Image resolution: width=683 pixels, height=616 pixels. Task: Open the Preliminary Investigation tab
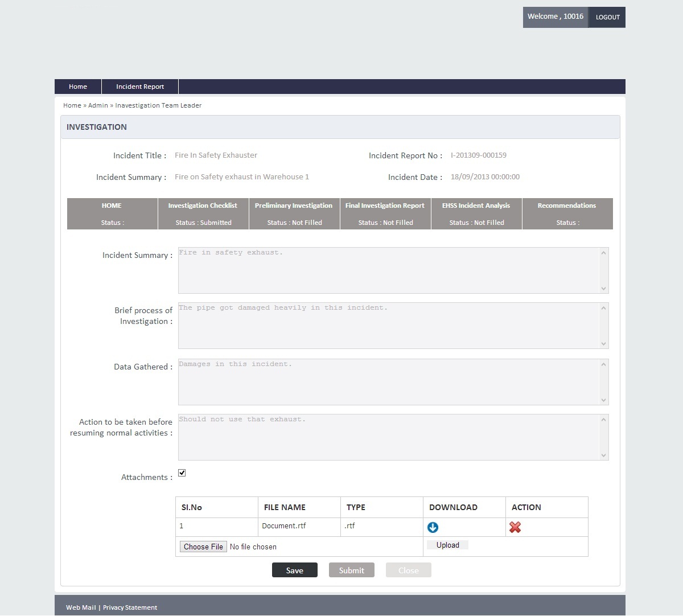(294, 214)
